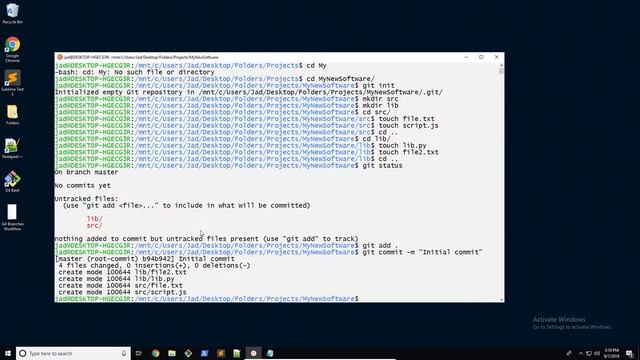Click 'create mode 100644 src/file.txt' line

click(120, 285)
